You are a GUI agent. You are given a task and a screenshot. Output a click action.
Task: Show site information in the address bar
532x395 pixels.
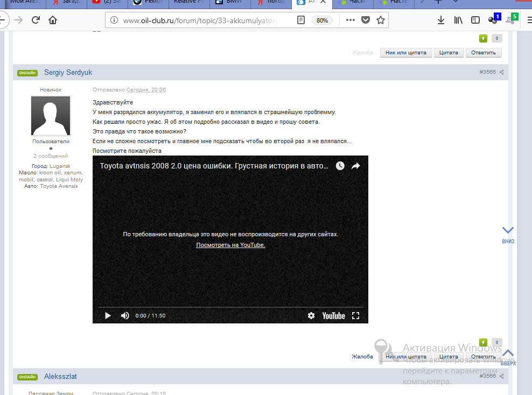tap(114, 20)
